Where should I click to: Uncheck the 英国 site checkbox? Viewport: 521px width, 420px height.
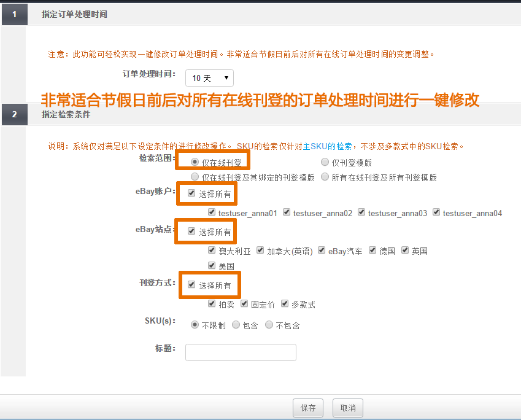coord(404,250)
